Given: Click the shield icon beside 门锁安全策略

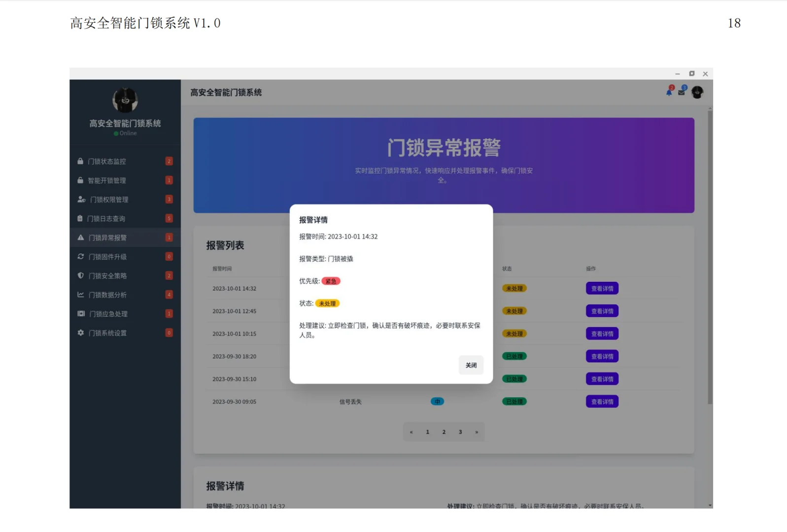Looking at the screenshot, I should (81, 275).
